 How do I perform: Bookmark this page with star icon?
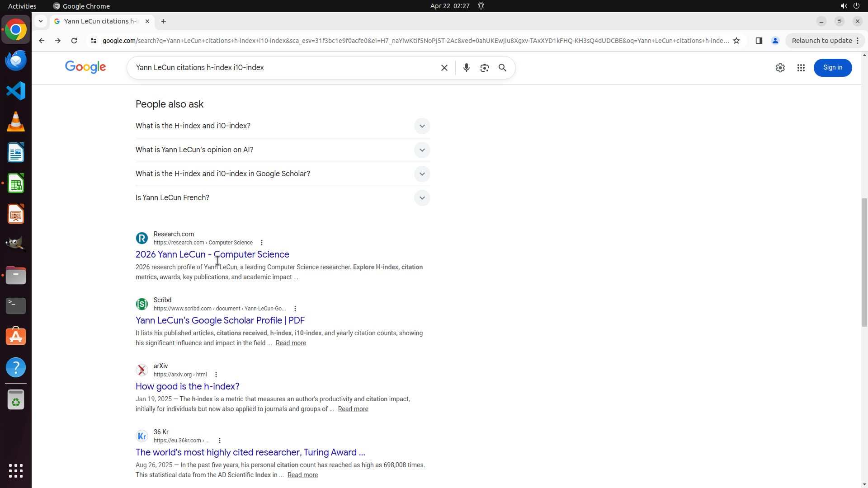pyautogui.click(x=736, y=41)
